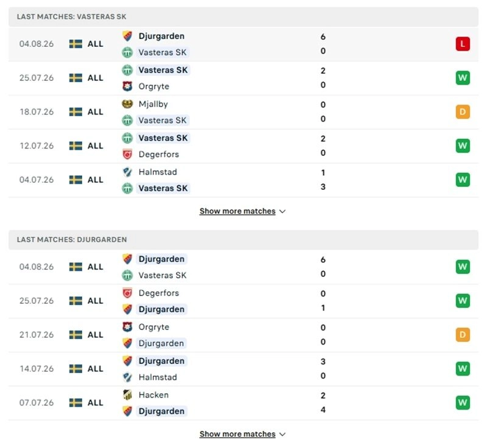Open the Hacken team name link
The width and height of the screenshot is (487, 448).
pos(153,395)
